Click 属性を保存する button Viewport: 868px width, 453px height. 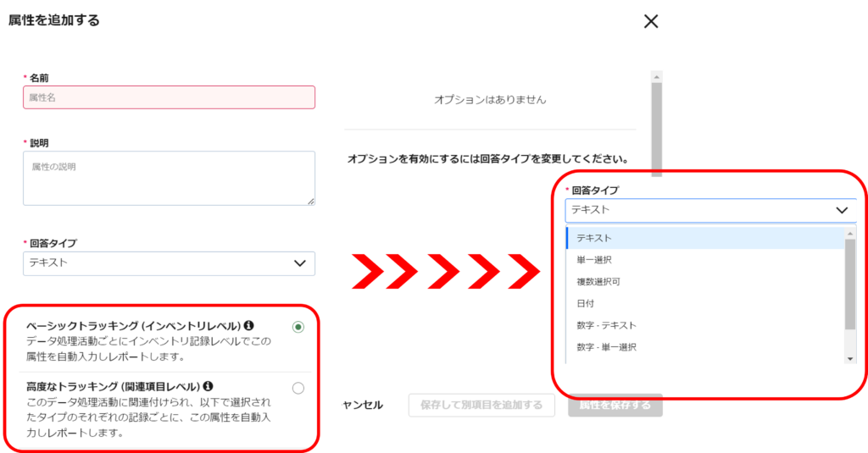pos(615,405)
